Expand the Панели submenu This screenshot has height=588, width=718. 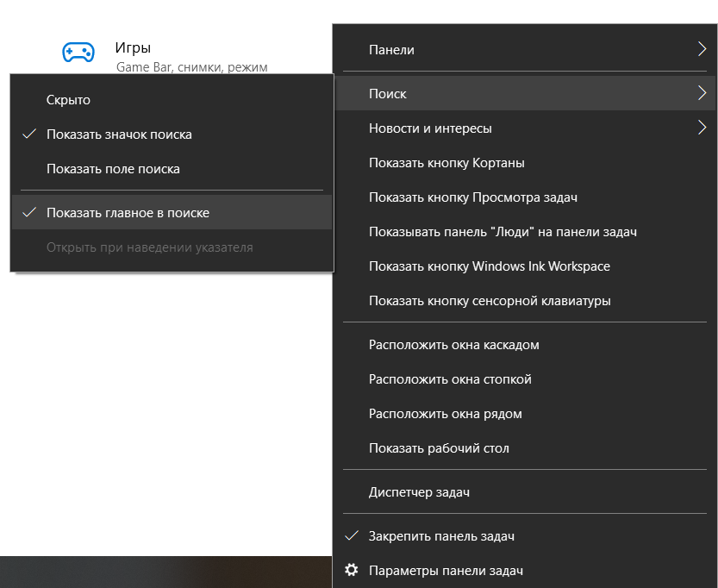click(x=702, y=49)
